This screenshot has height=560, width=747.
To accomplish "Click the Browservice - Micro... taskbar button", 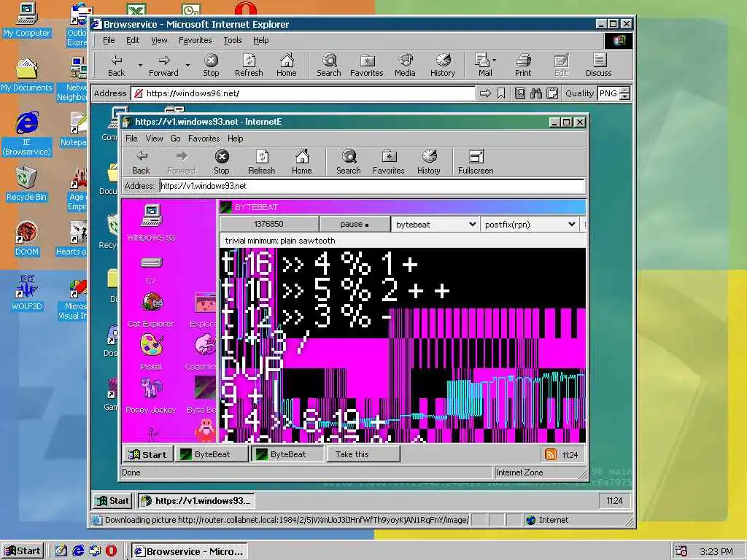I will [189, 551].
